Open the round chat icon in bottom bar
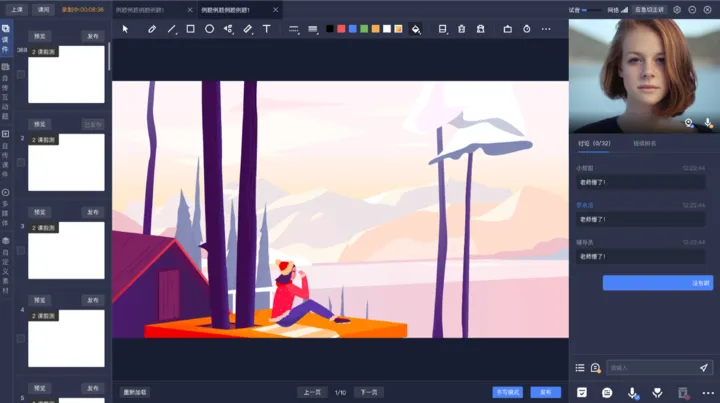720x403 pixels. click(x=607, y=392)
